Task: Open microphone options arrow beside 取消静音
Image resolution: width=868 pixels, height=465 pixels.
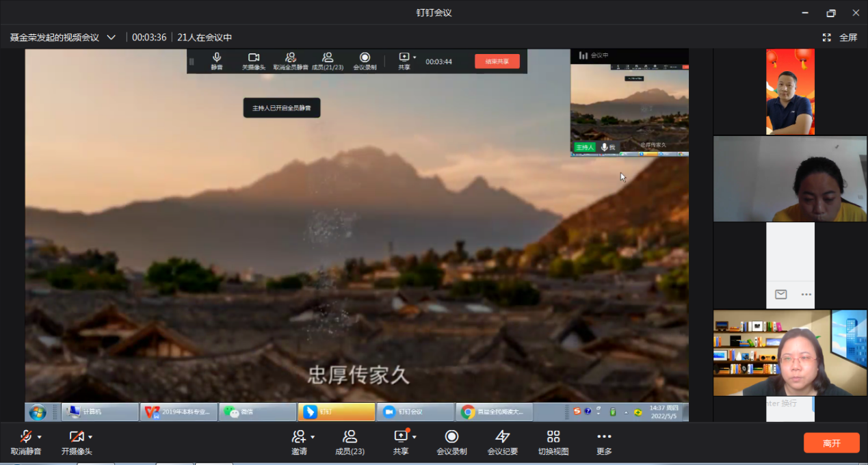Action: (40, 437)
